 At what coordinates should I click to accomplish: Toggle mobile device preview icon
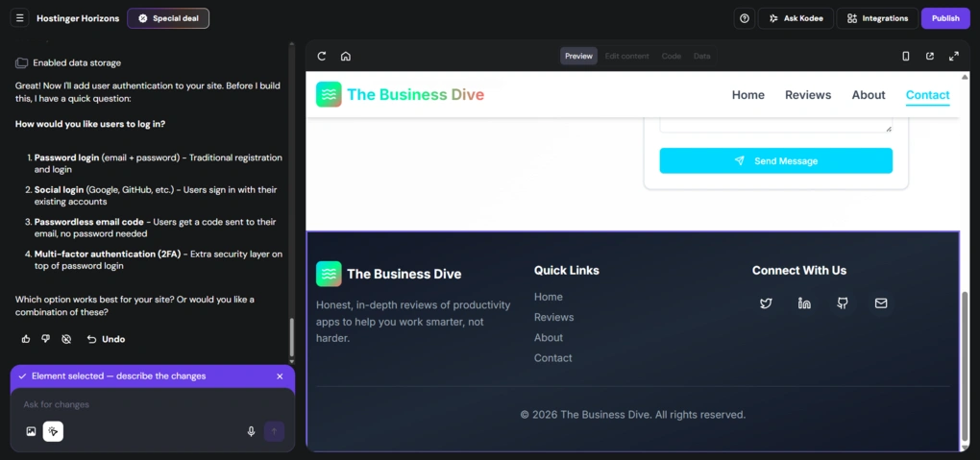pyautogui.click(x=906, y=57)
